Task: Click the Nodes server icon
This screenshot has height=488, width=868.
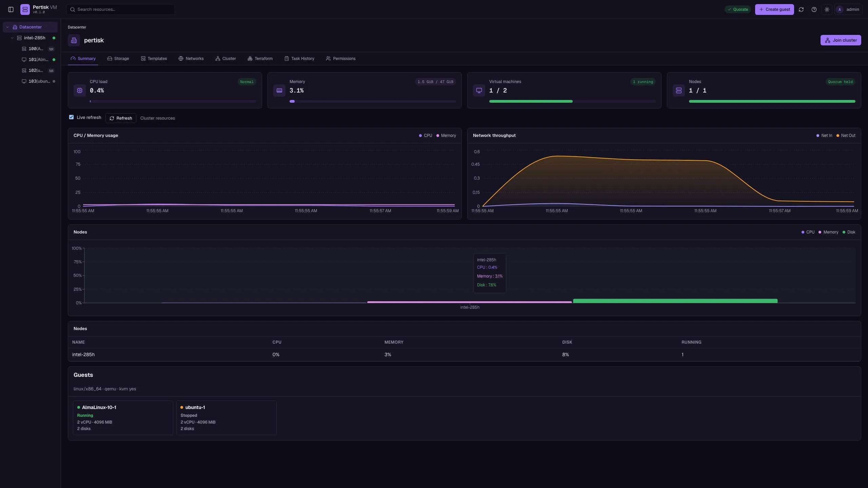Action: [x=679, y=90]
